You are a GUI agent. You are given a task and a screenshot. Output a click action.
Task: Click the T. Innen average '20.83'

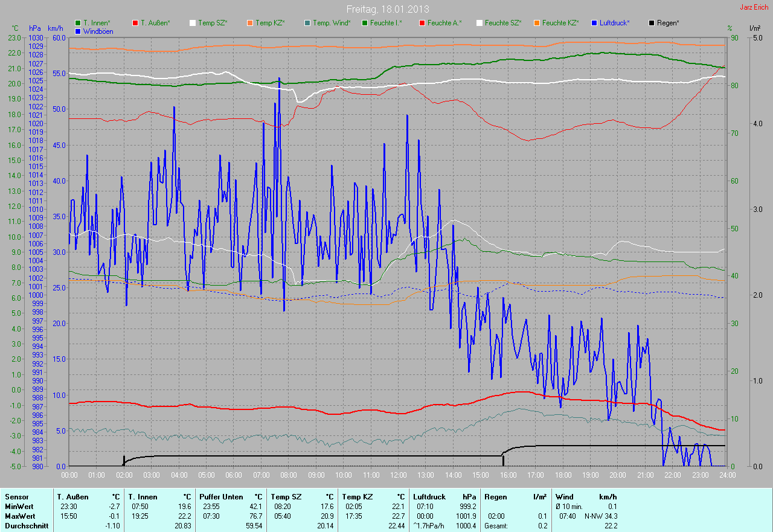tap(182, 525)
